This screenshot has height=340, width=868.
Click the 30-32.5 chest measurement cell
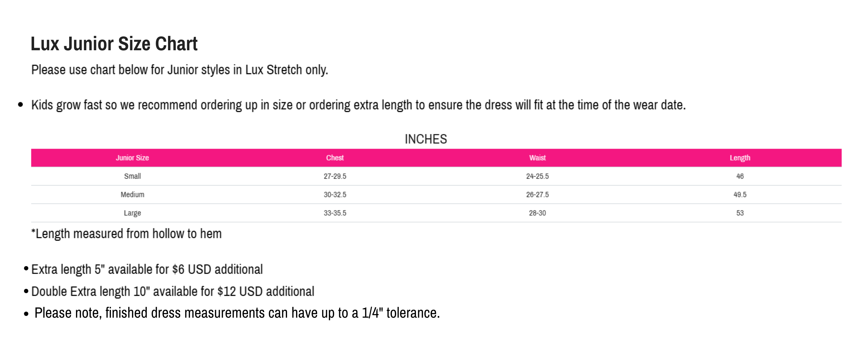point(334,195)
